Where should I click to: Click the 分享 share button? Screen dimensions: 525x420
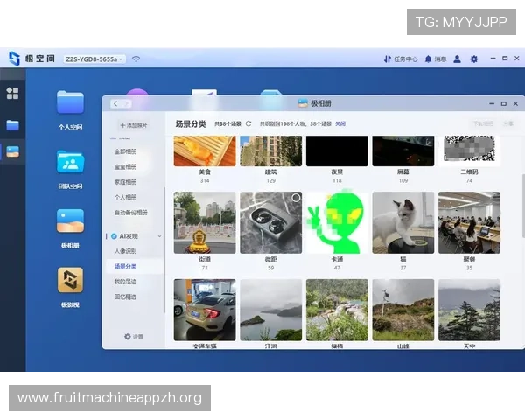click(508, 123)
